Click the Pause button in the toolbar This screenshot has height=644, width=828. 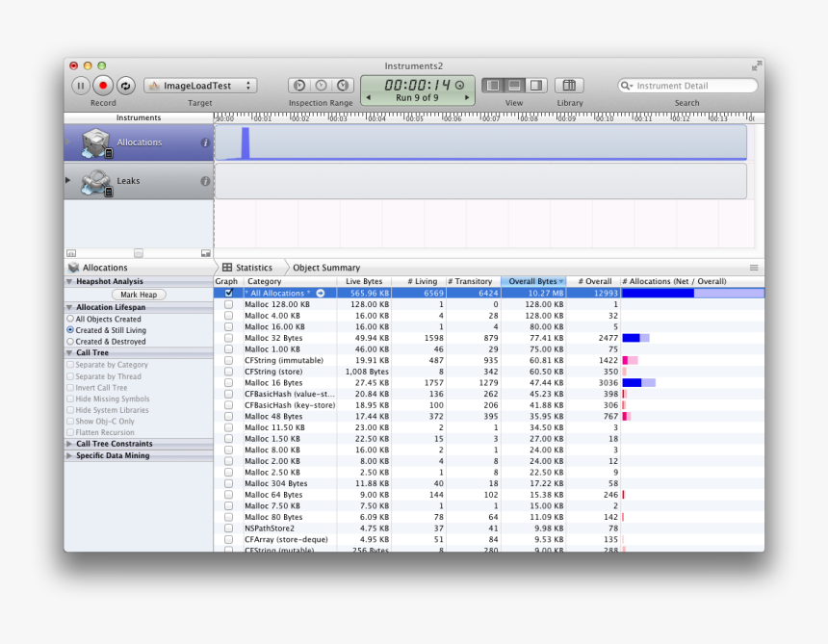pos(81,85)
